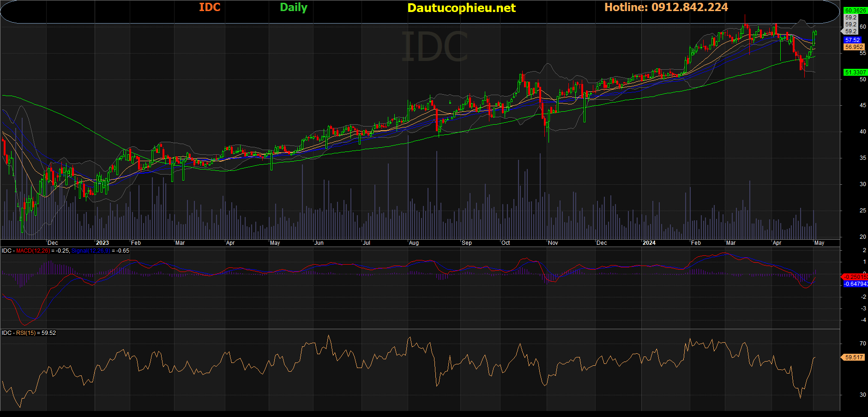Click the May label at timeline end

click(x=819, y=243)
